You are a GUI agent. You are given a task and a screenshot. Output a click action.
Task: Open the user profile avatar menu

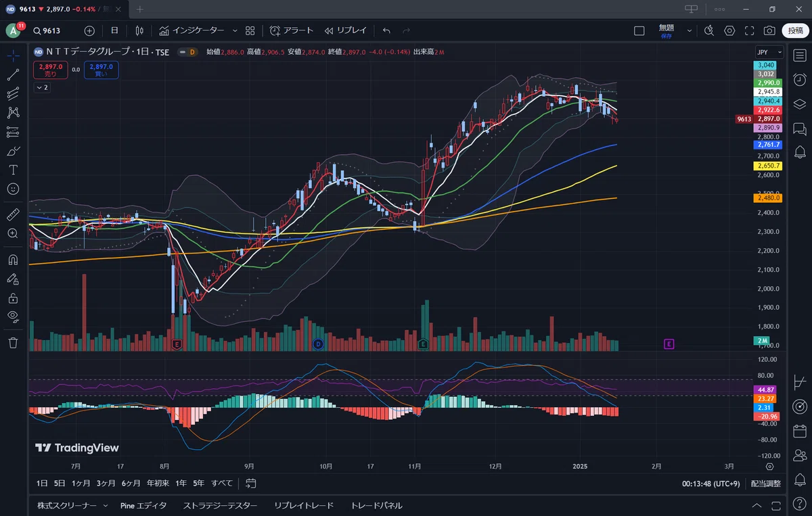tap(14, 30)
